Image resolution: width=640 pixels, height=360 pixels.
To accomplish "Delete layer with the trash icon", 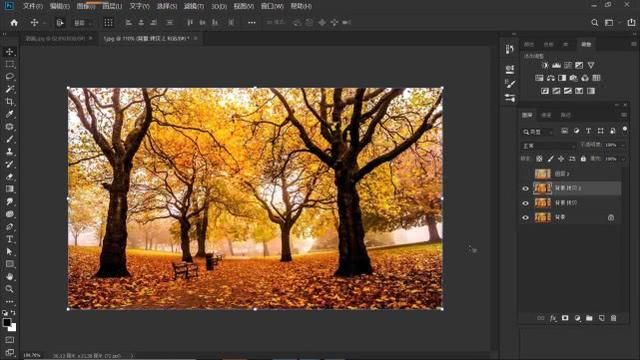I will point(613,318).
